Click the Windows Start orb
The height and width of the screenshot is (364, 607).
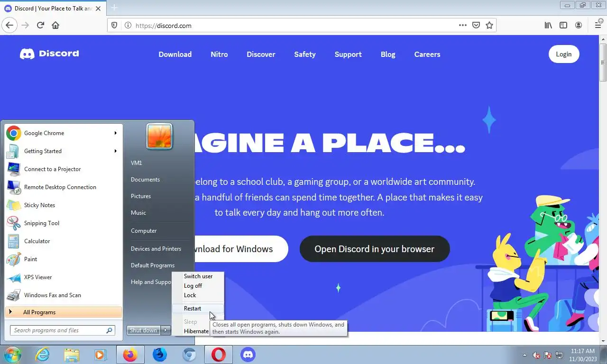[13, 355]
